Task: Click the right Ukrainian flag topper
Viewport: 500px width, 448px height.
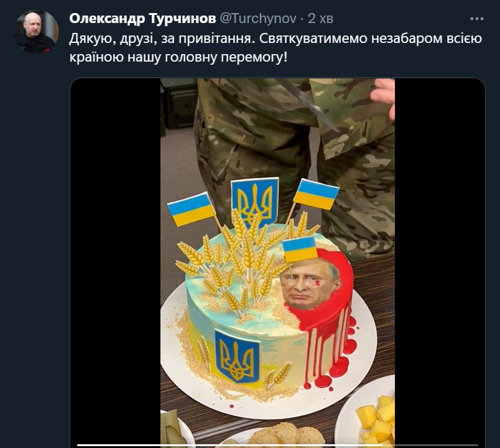Action: coord(316,194)
